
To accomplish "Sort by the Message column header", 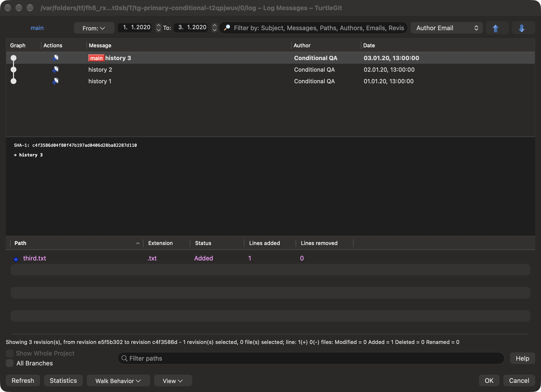I will click(x=189, y=45).
